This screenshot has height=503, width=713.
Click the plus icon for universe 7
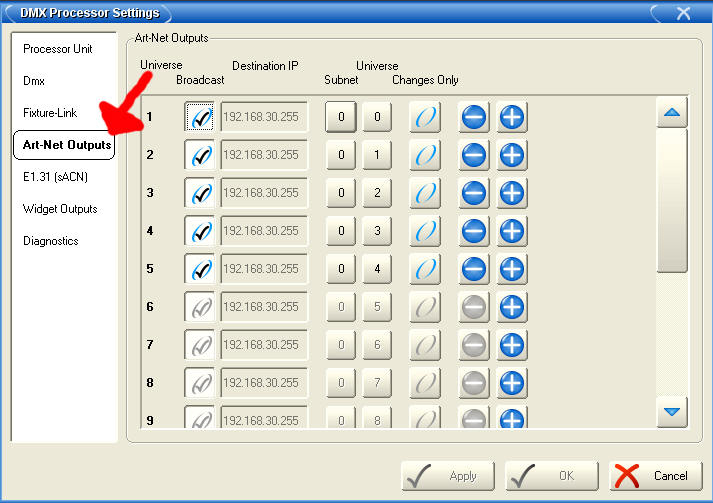click(x=512, y=345)
